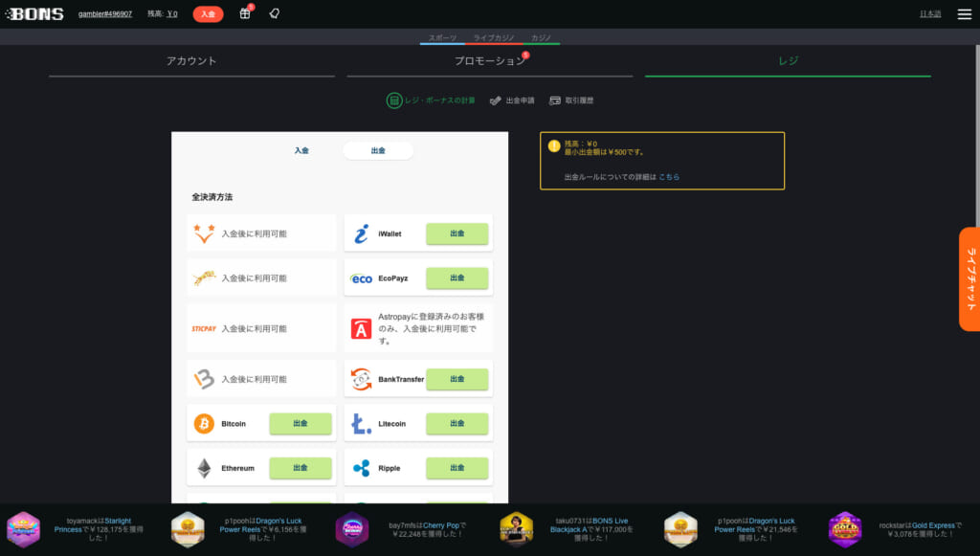Click the Gold Express game link

click(x=933, y=525)
